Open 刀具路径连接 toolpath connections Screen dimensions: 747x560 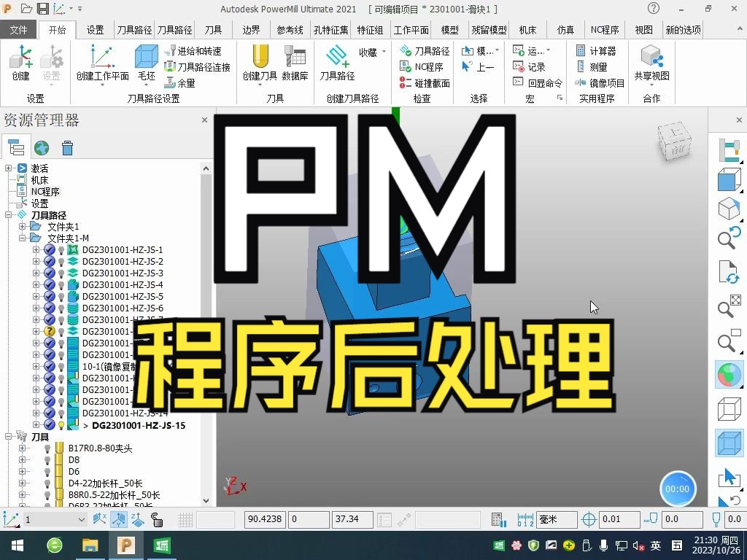tap(197, 67)
